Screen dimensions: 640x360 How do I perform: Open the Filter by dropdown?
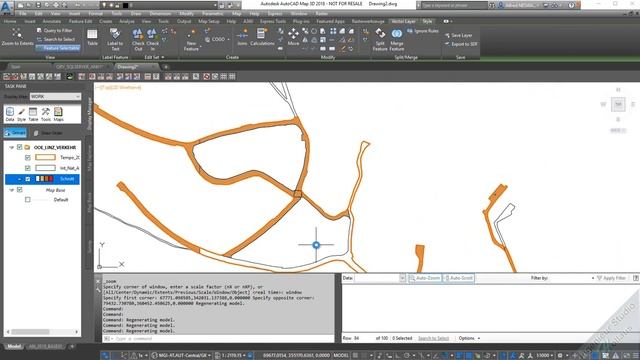(593, 278)
